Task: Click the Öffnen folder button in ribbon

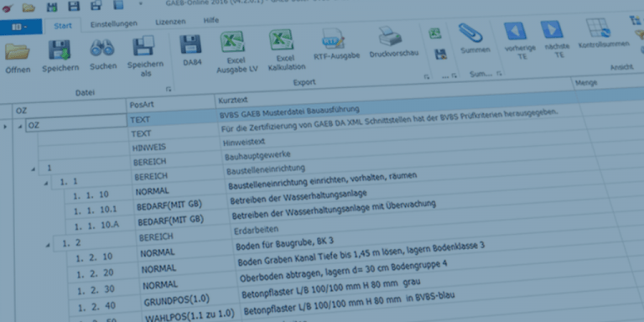Action: (x=18, y=59)
